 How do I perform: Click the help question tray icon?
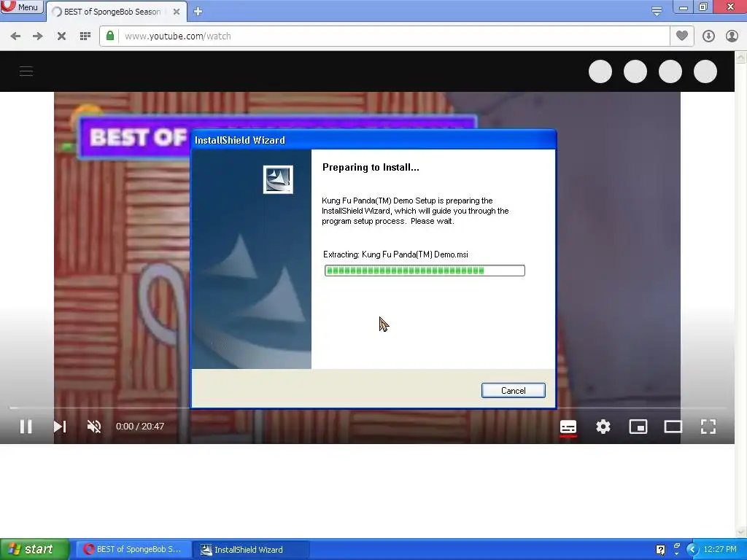660,550
